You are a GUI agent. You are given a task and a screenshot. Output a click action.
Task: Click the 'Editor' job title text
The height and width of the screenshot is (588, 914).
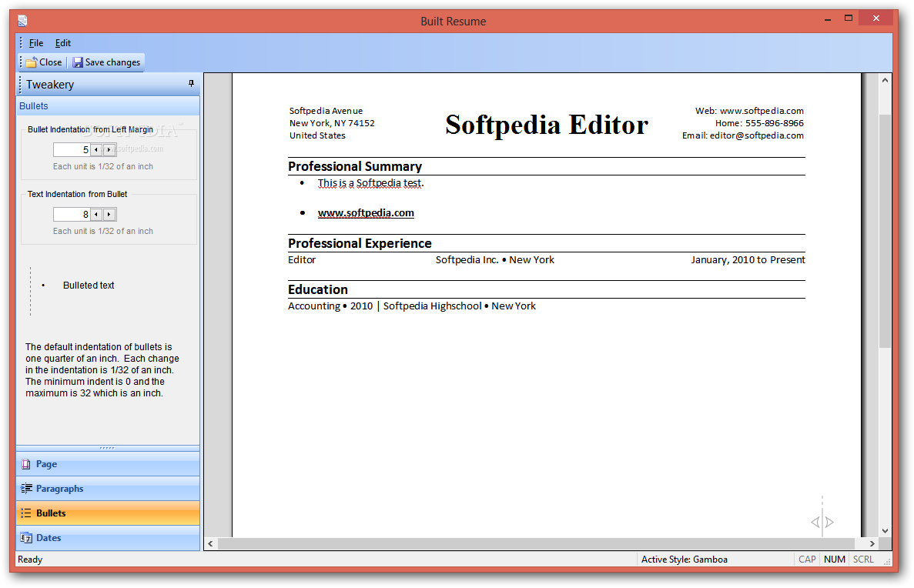pos(302,260)
